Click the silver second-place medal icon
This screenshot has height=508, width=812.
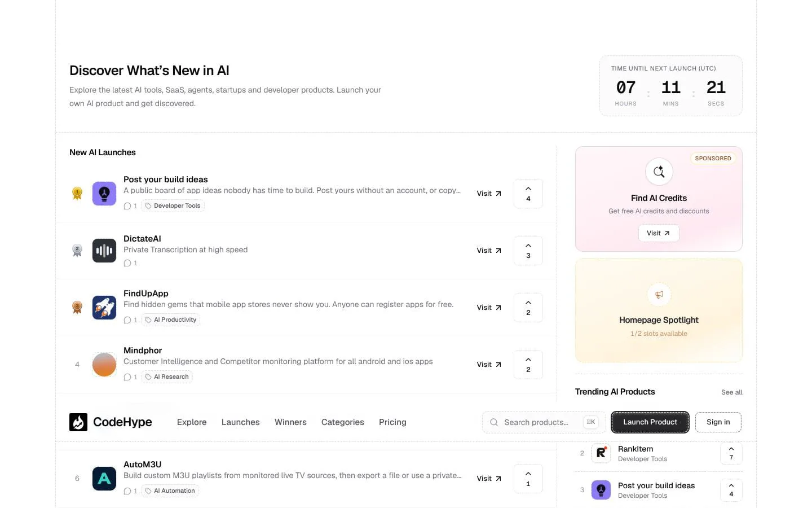[77, 251]
